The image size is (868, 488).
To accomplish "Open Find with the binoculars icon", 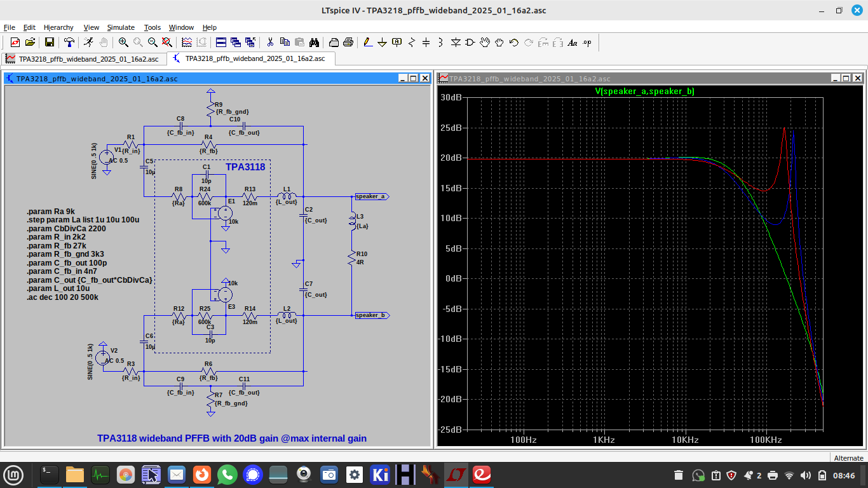I will click(x=314, y=43).
